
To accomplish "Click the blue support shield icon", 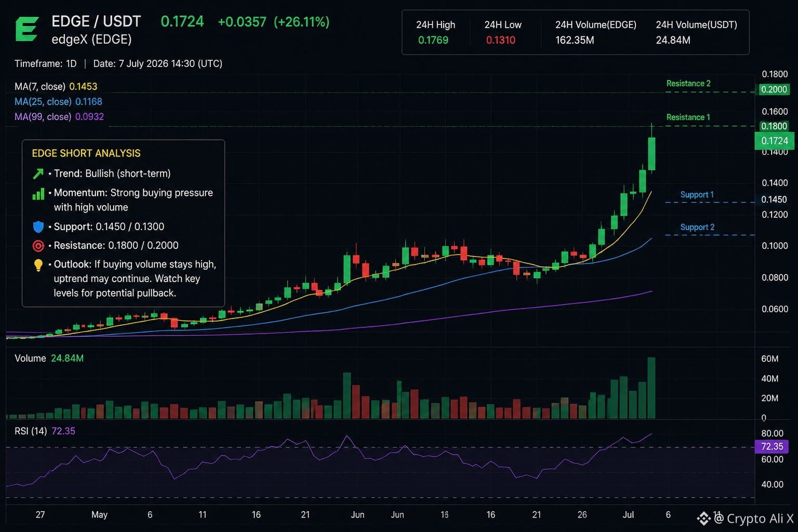I will click(38, 227).
